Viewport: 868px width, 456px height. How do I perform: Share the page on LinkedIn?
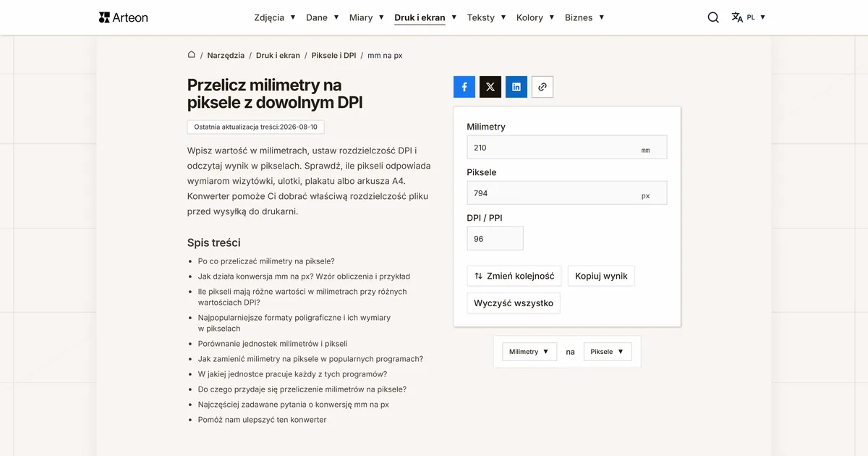click(516, 87)
